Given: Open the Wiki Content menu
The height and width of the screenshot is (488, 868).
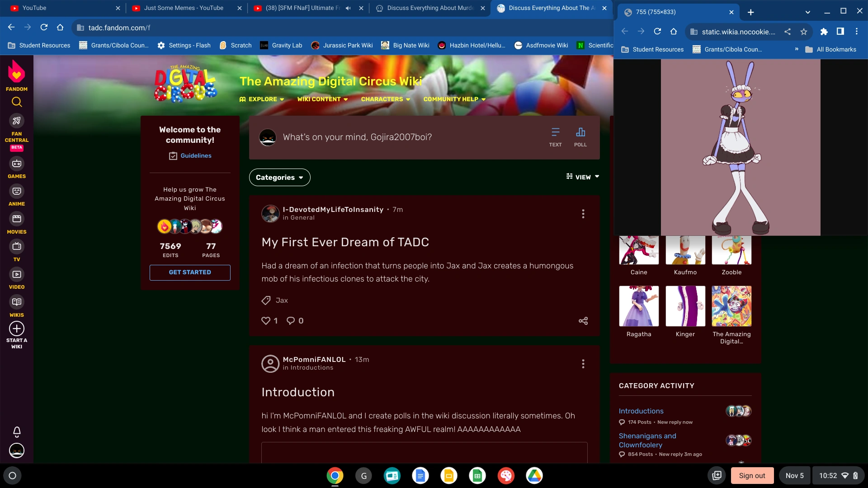Looking at the screenshot, I should (322, 99).
